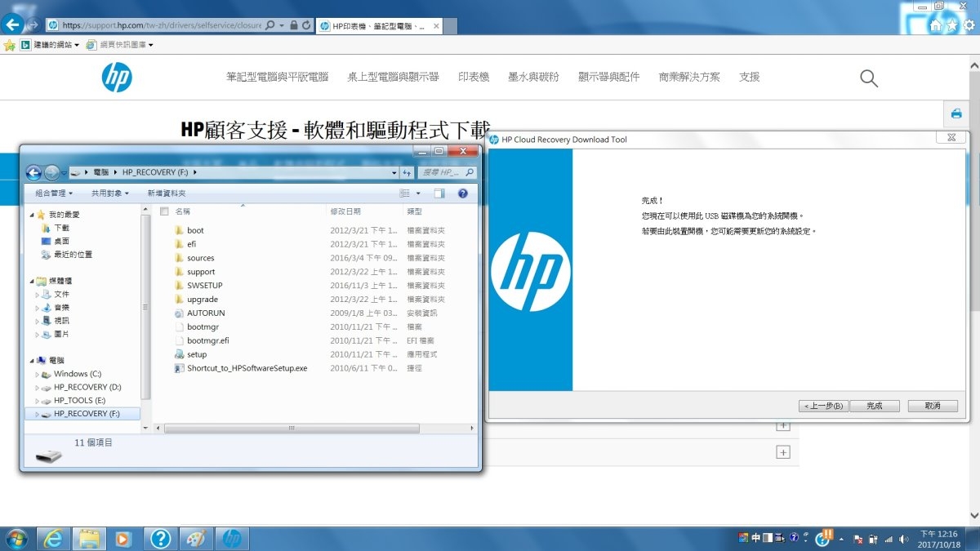This screenshot has height=551, width=980.
Task: Go back in Internet Explorer
Action: click(12, 24)
